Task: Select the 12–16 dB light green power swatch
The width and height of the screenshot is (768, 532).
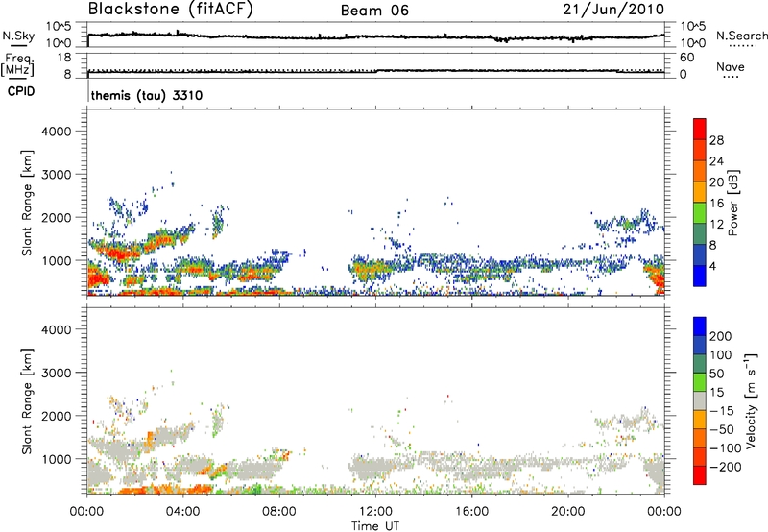Action: [x=700, y=213]
